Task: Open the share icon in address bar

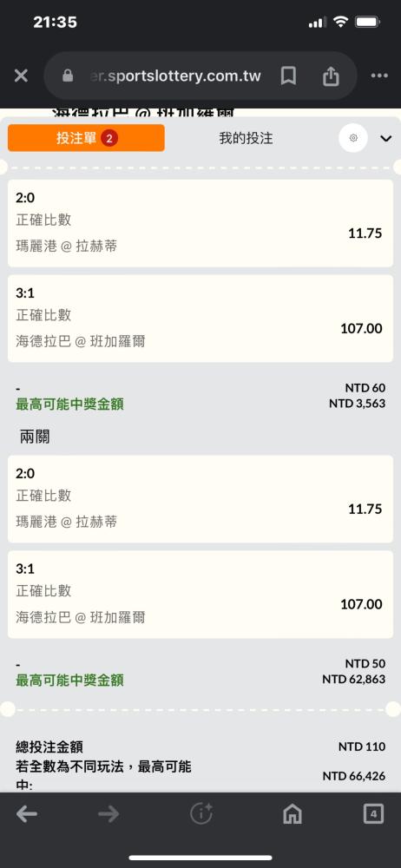Action: [x=331, y=76]
